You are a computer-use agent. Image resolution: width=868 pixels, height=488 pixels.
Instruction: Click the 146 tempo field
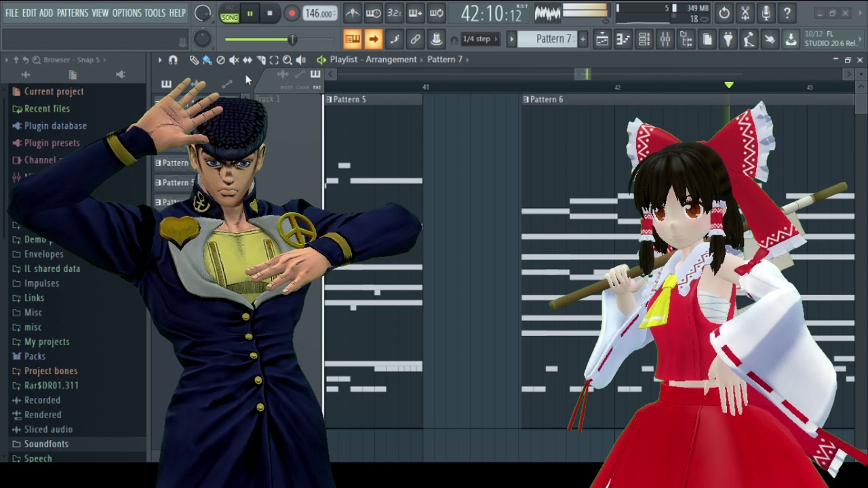[319, 14]
